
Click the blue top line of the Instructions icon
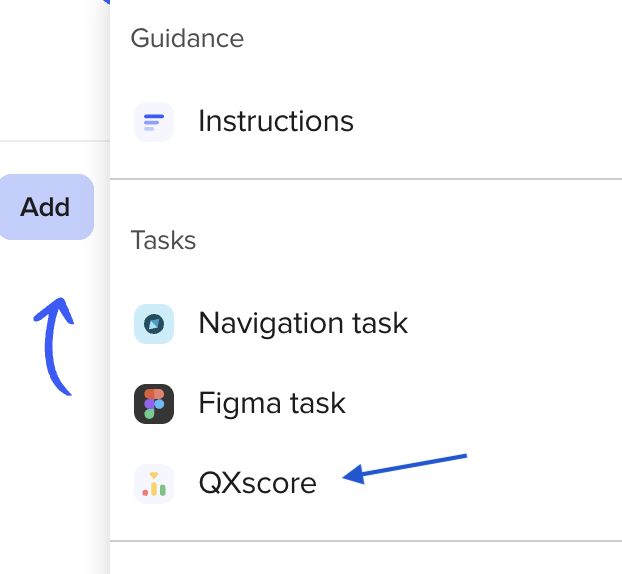pyautogui.click(x=154, y=117)
